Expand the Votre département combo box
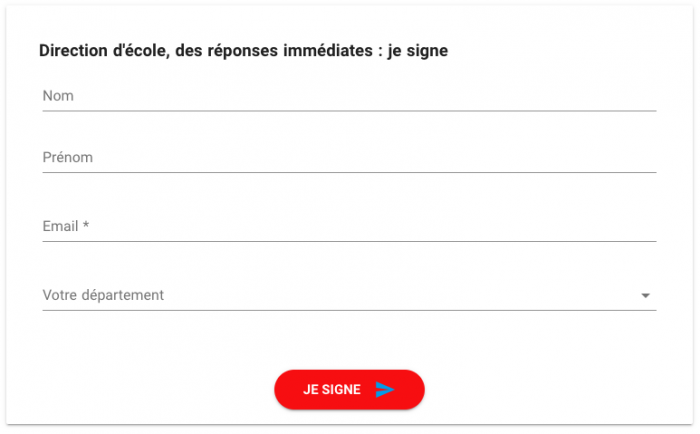The image size is (700, 434). point(349,295)
